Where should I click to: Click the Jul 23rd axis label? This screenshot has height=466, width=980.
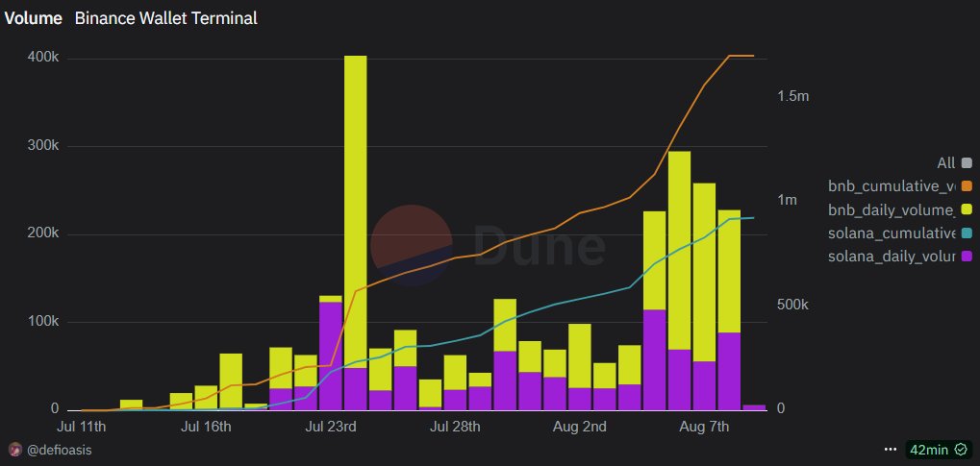point(331,428)
